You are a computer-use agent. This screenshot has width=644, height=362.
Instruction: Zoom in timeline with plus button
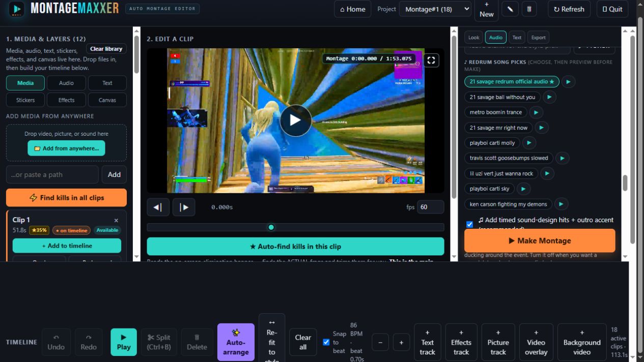click(x=401, y=342)
